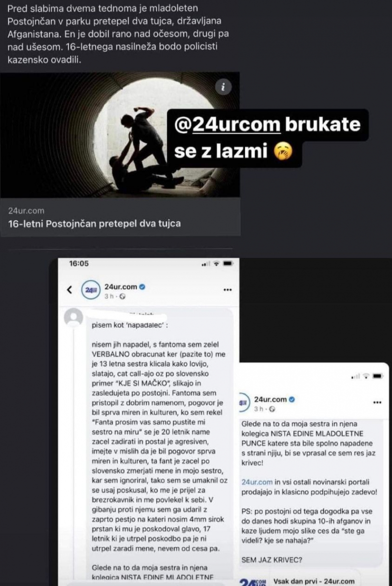Viewport: 392px width, 586px height.
Task: Click the verified badge beside the back-arrow post name
Action: 142,287
